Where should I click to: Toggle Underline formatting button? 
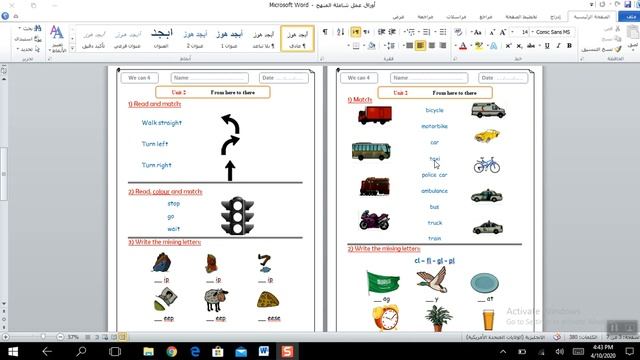pyautogui.click(x=547, y=46)
